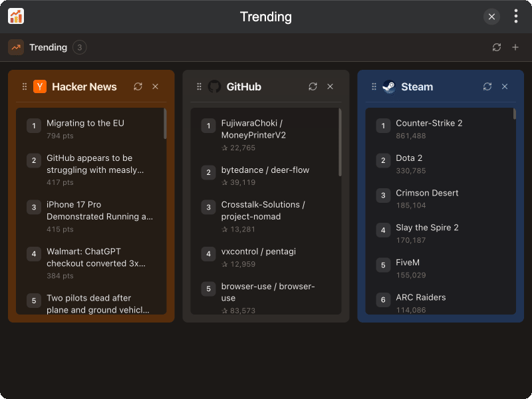Grab the Steam card drag handle
The height and width of the screenshot is (399, 532).
[374, 86]
